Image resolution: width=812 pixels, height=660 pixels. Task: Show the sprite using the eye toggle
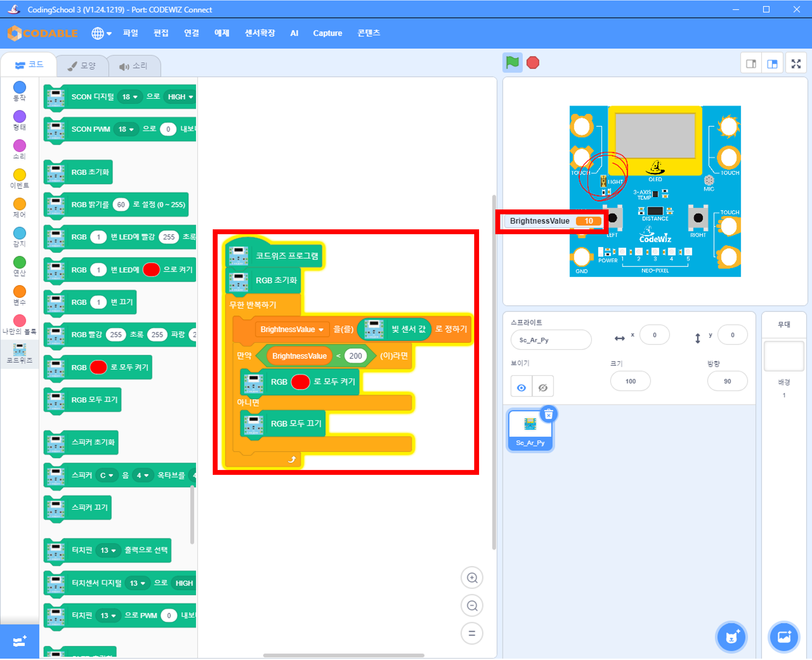tap(521, 388)
